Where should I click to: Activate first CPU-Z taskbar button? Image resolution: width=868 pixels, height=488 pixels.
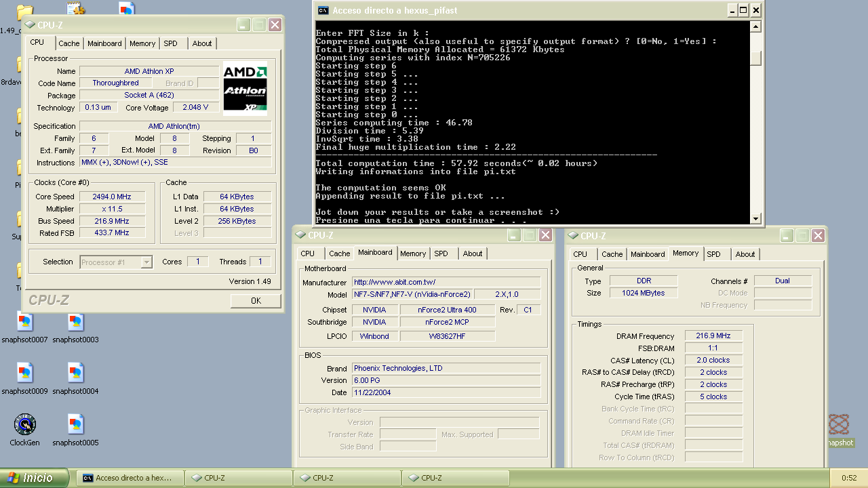click(237, 478)
